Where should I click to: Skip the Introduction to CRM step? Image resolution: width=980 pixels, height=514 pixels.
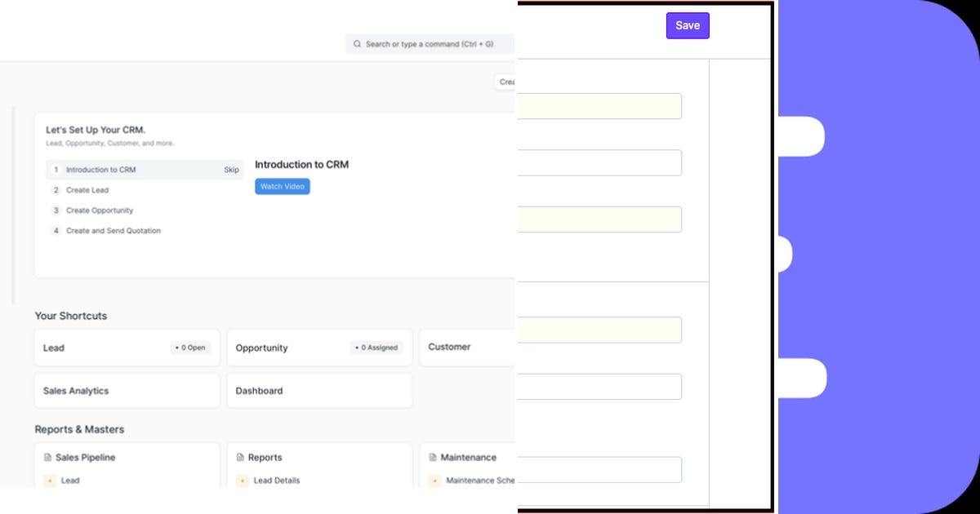[231, 170]
